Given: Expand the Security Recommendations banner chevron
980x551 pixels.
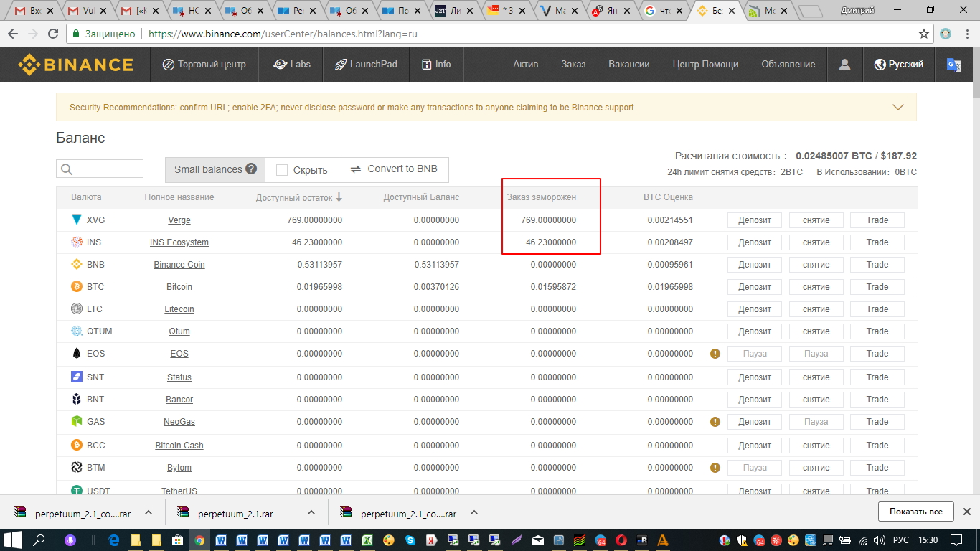Looking at the screenshot, I should click(897, 108).
